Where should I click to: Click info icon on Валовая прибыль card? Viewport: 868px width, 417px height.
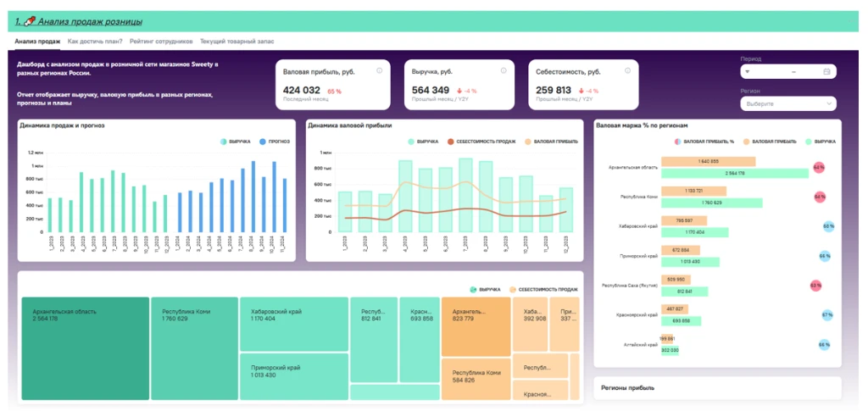[x=379, y=71]
